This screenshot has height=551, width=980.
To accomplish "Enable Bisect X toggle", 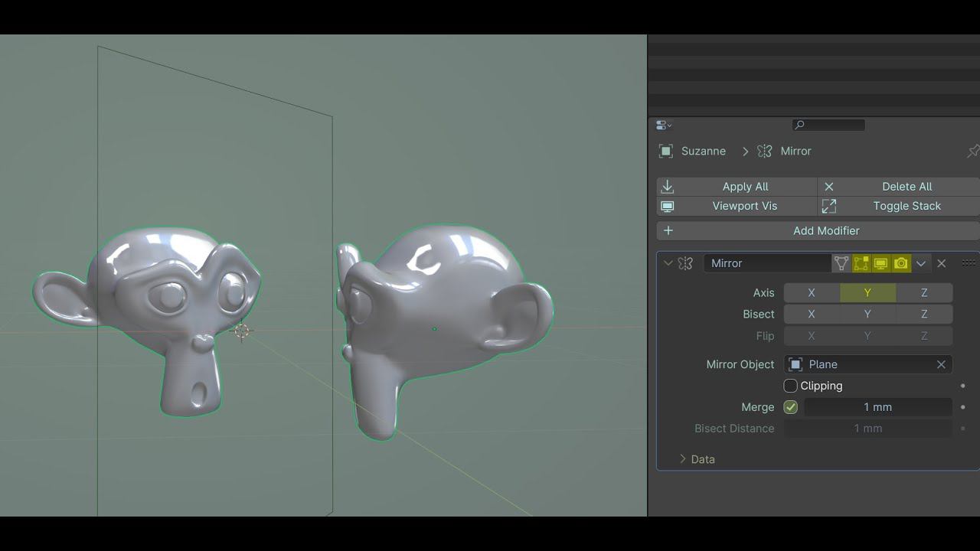I will point(812,315).
